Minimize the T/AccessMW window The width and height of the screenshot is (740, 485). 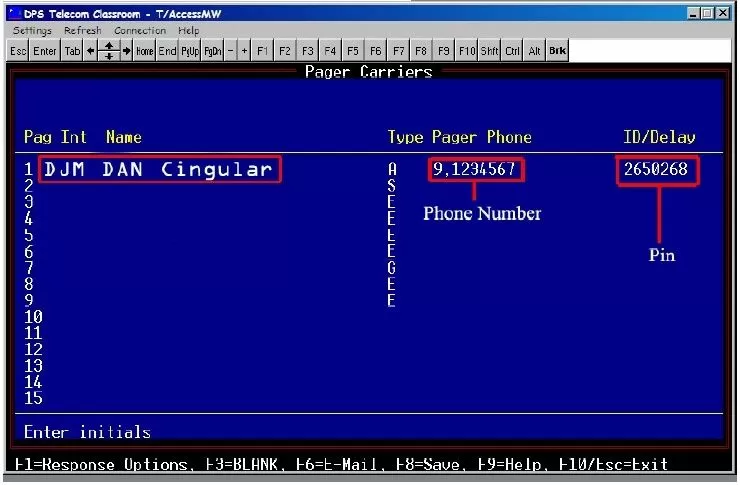693,13
